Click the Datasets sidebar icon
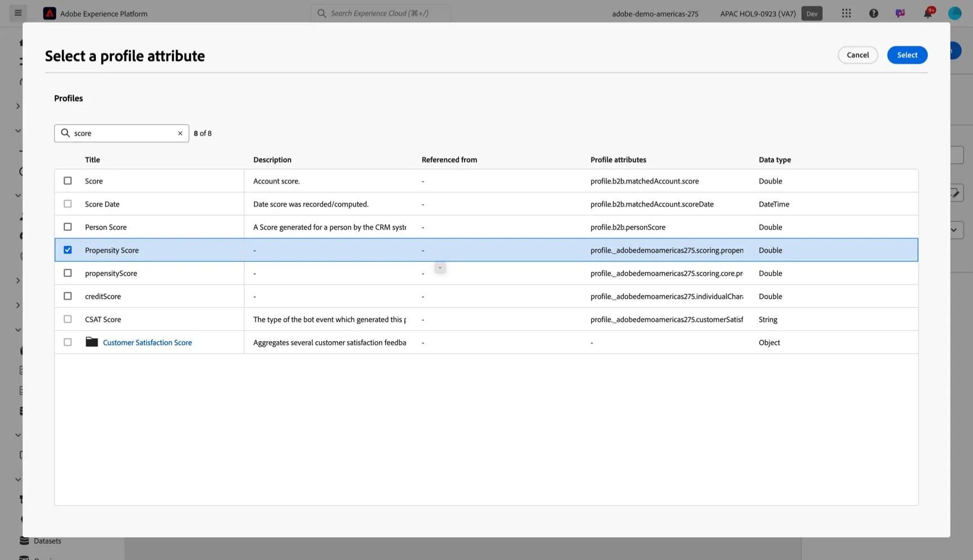973x560 pixels. [x=24, y=541]
